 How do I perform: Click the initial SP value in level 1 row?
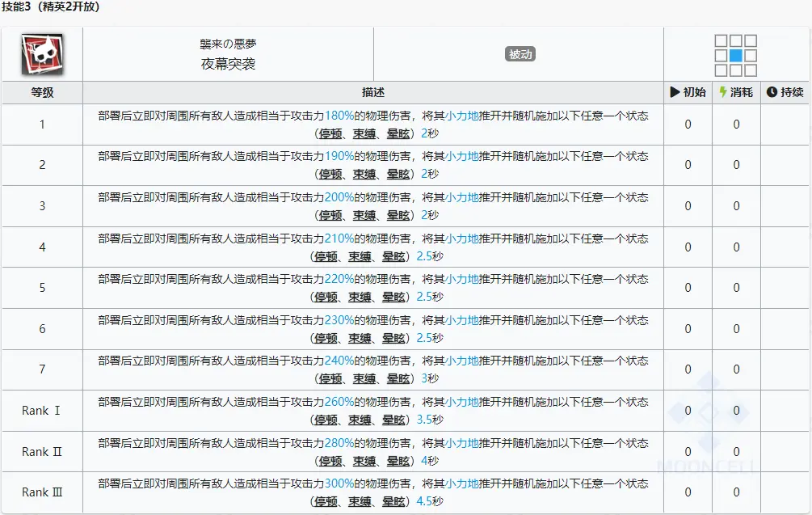tap(688, 125)
